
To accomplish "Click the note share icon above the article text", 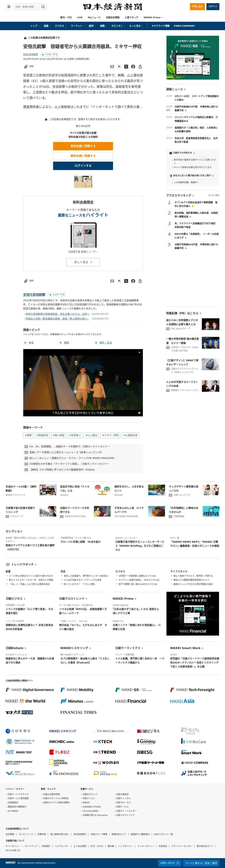I will pyautogui.click(x=119, y=67).
